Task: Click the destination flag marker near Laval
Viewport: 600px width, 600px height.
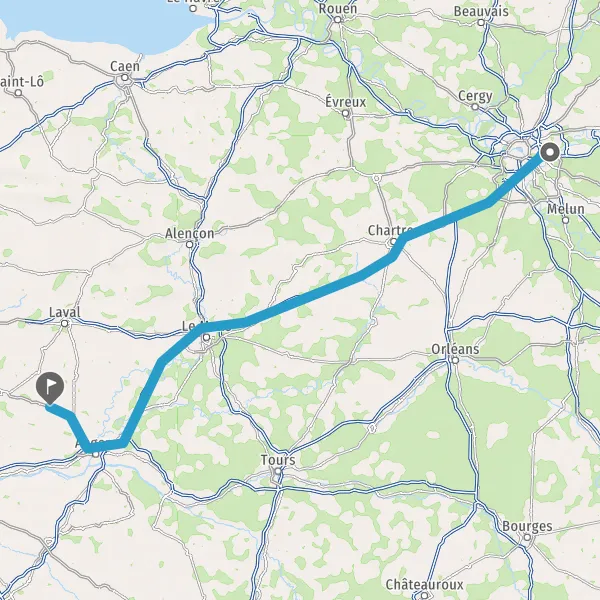Action: [x=50, y=387]
